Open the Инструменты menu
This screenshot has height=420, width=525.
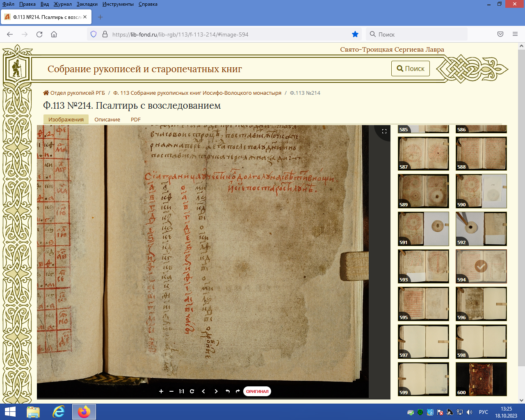tap(118, 4)
